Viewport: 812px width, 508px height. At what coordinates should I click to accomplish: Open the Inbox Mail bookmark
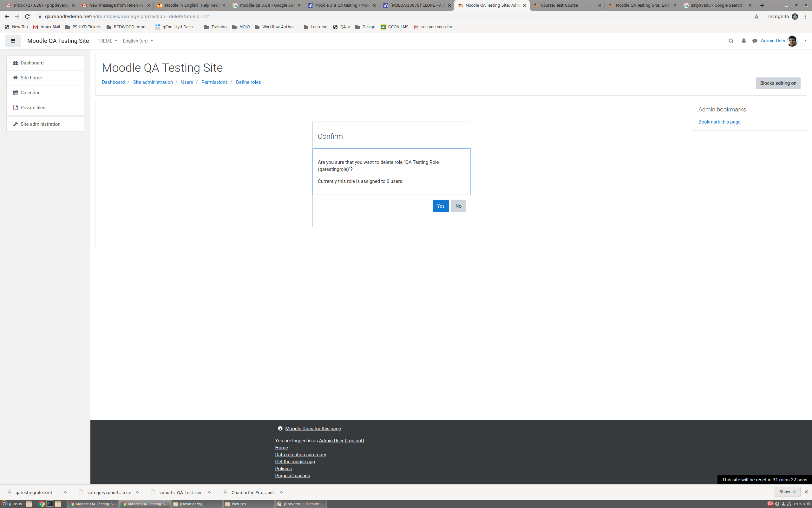[47, 27]
